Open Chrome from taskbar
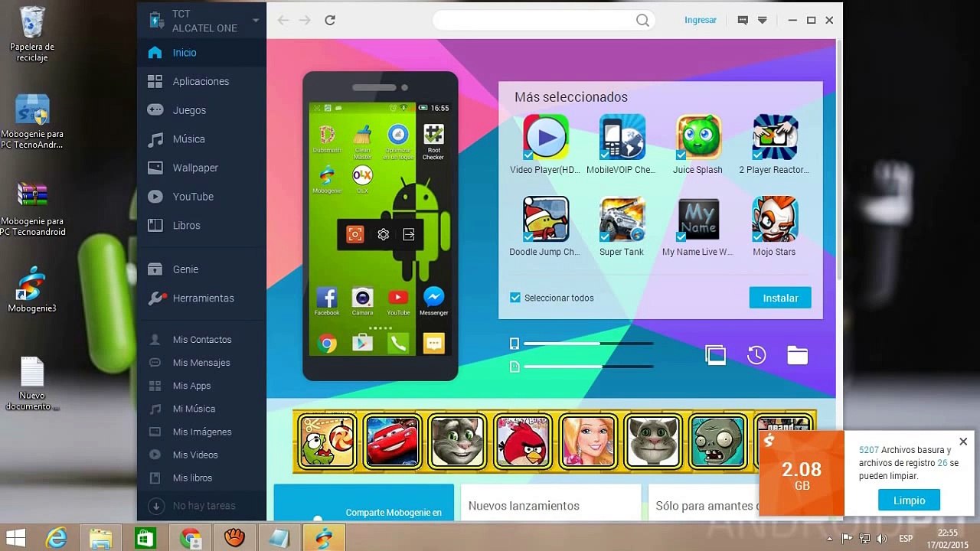The height and width of the screenshot is (551, 980). pos(190,538)
